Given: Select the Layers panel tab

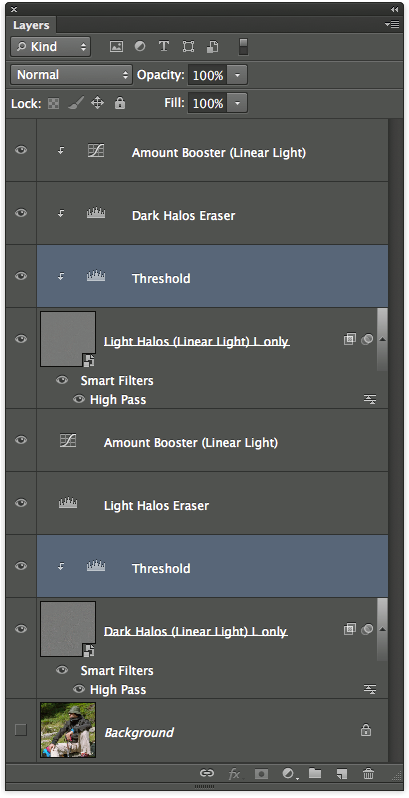Looking at the screenshot, I should click(31, 25).
